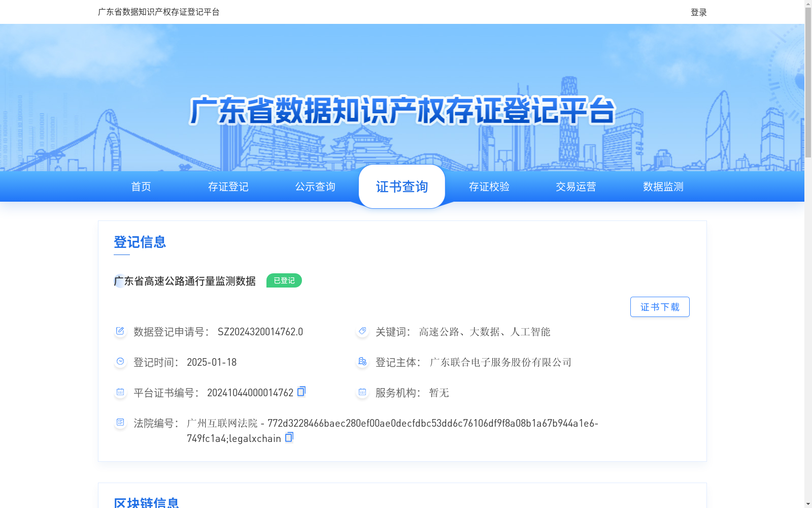Switch to the 公示查询 tab

[315, 186]
